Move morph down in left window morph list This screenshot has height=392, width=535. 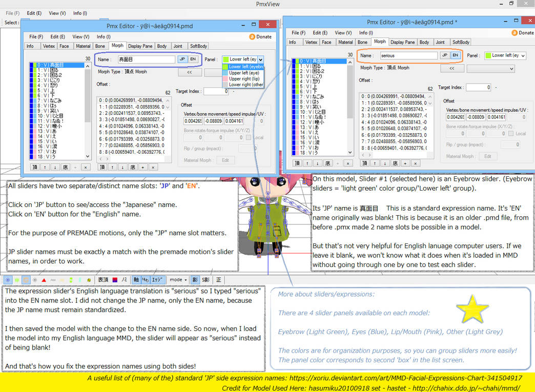pos(55,167)
